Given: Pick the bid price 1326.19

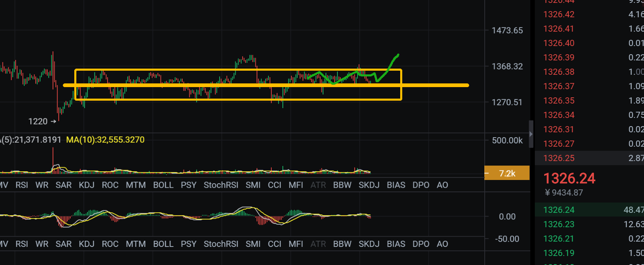Looking at the screenshot, I should [559, 253].
